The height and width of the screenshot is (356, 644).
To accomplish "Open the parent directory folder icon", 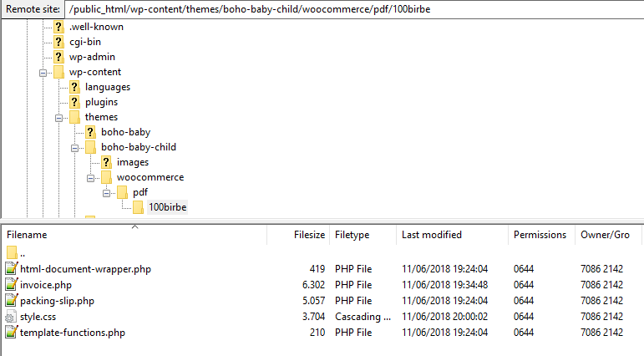I will tap(12, 252).
